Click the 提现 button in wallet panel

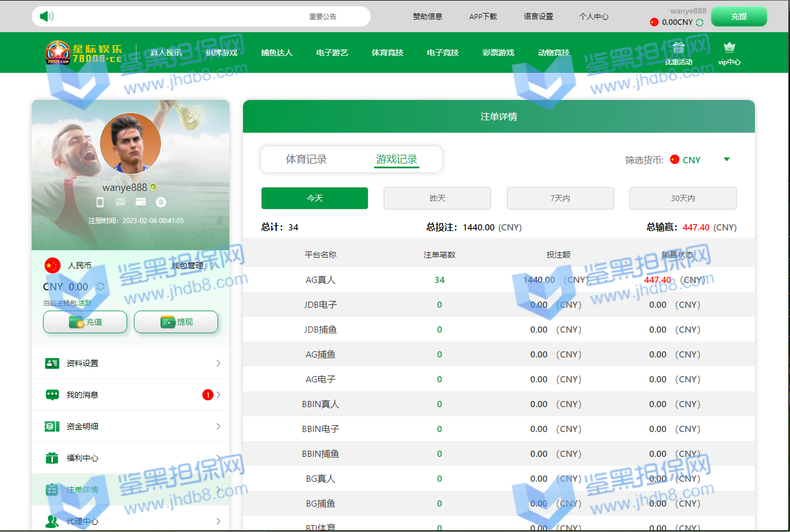pyautogui.click(x=176, y=322)
